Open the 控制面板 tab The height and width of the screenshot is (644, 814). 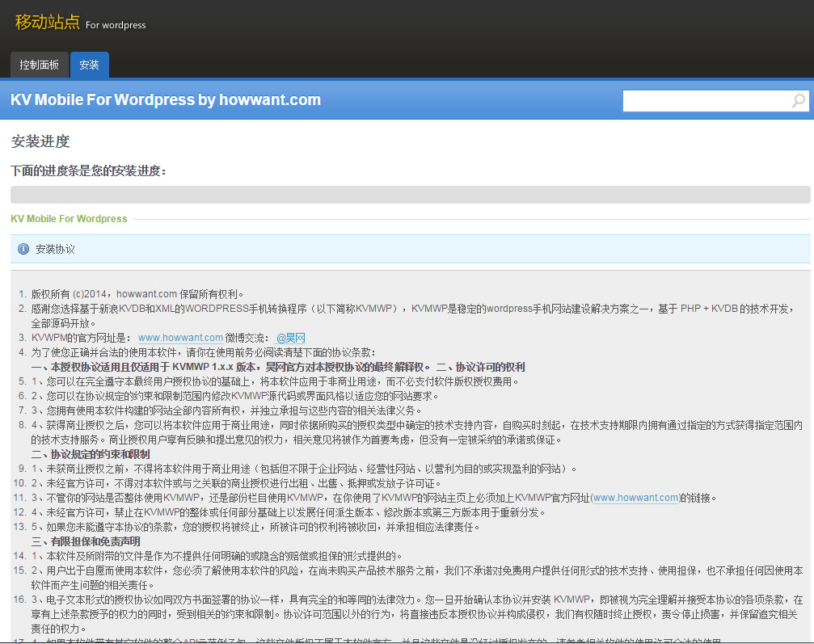pyautogui.click(x=40, y=65)
